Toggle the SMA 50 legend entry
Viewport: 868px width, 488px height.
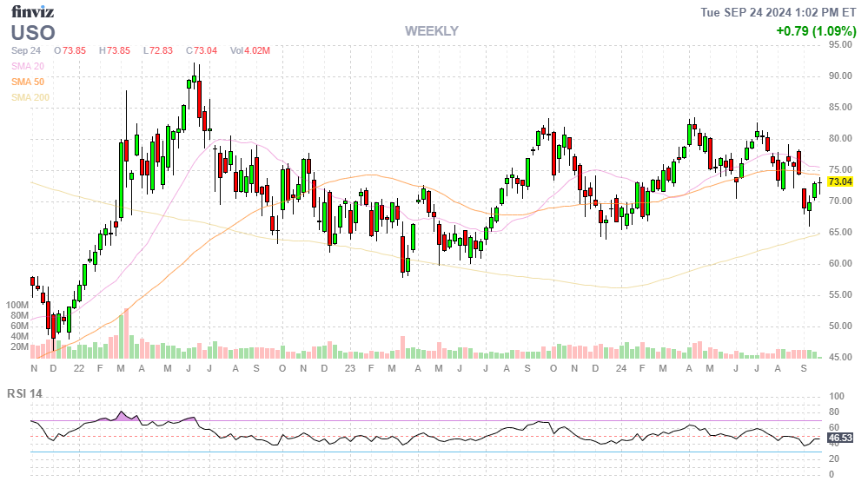pyautogui.click(x=28, y=82)
